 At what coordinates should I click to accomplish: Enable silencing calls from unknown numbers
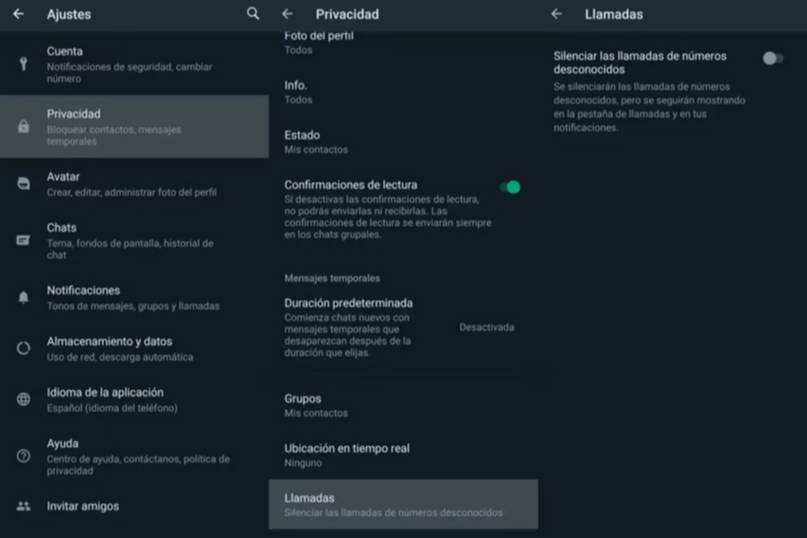[772, 58]
